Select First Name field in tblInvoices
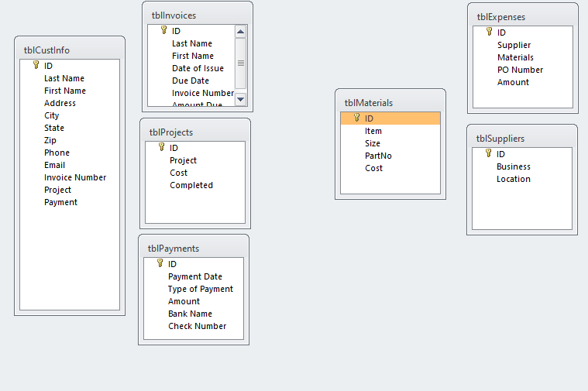 (191, 56)
